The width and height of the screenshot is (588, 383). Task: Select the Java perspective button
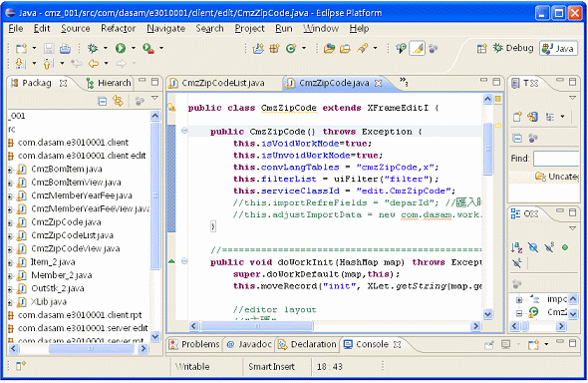tap(558, 49)
